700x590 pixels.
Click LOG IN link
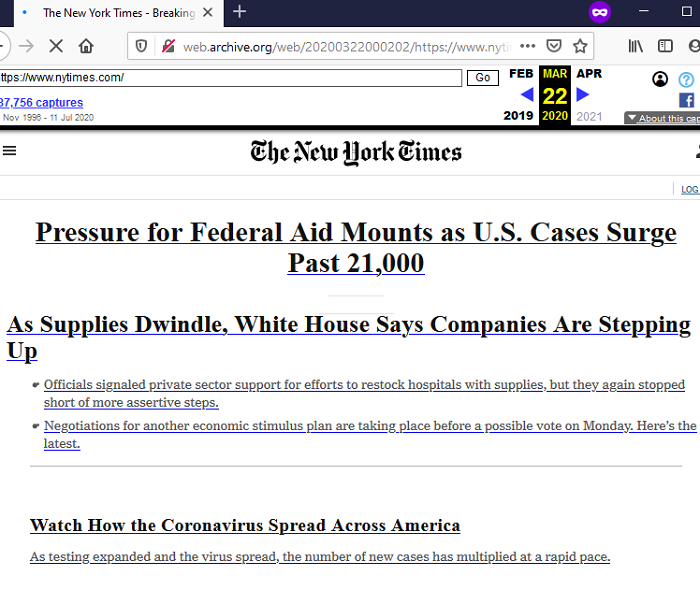tap(690, 189)
